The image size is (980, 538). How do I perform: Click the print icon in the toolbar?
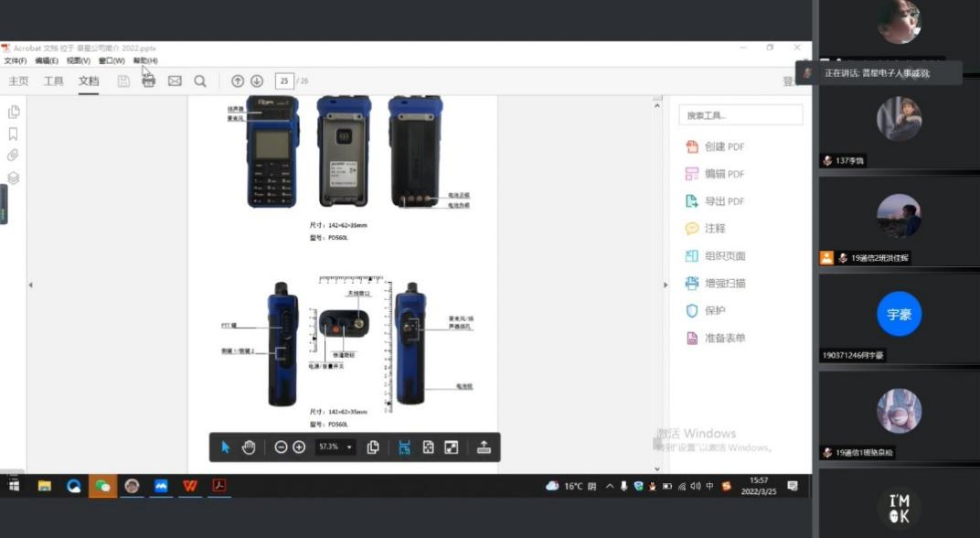tap(148, 81)
